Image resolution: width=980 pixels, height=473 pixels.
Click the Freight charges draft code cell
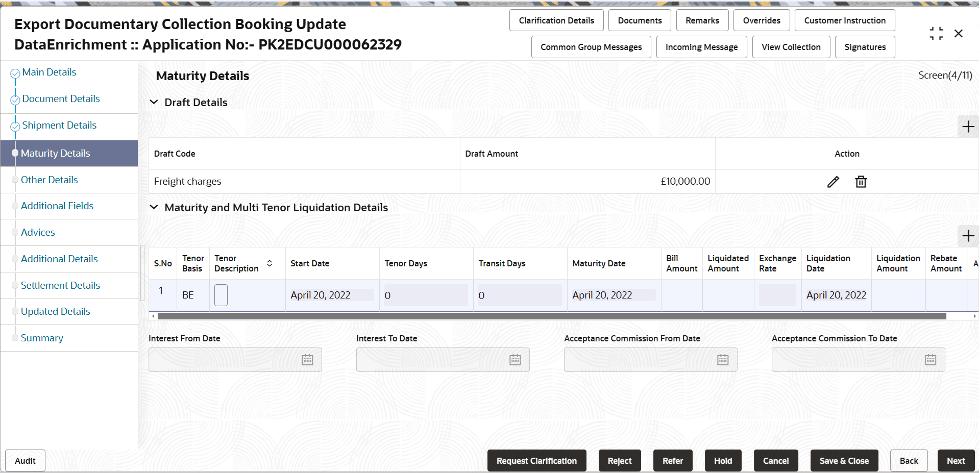coord(304,182)
